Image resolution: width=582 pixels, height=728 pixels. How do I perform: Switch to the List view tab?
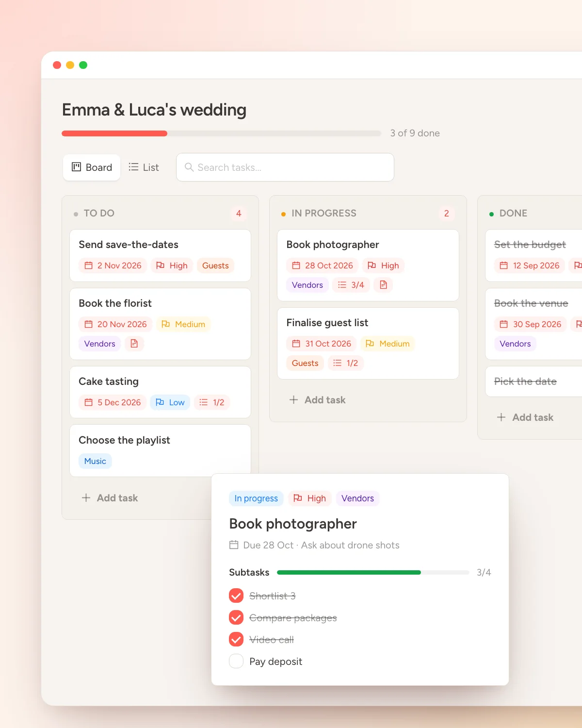click(144, 167)
